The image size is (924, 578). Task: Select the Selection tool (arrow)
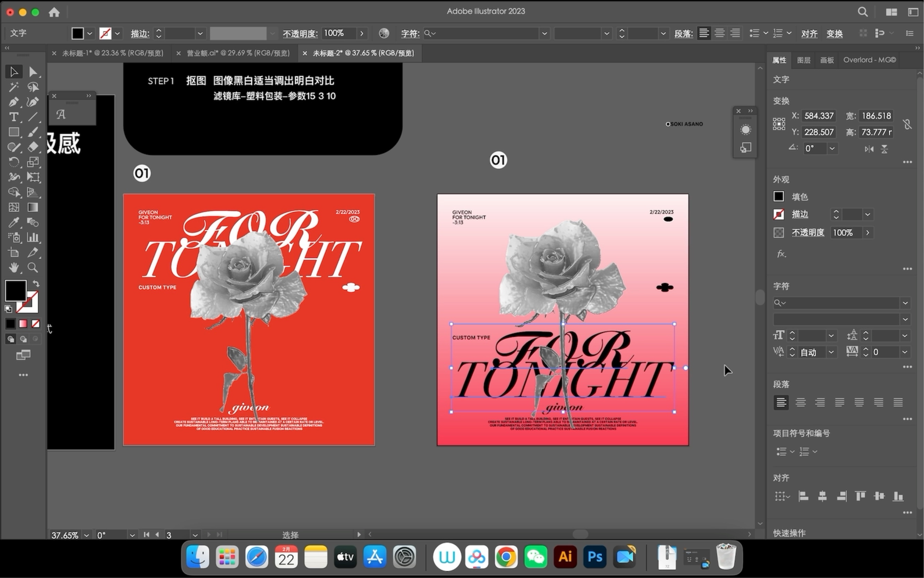pyautogui.click(x=13, y=72)
